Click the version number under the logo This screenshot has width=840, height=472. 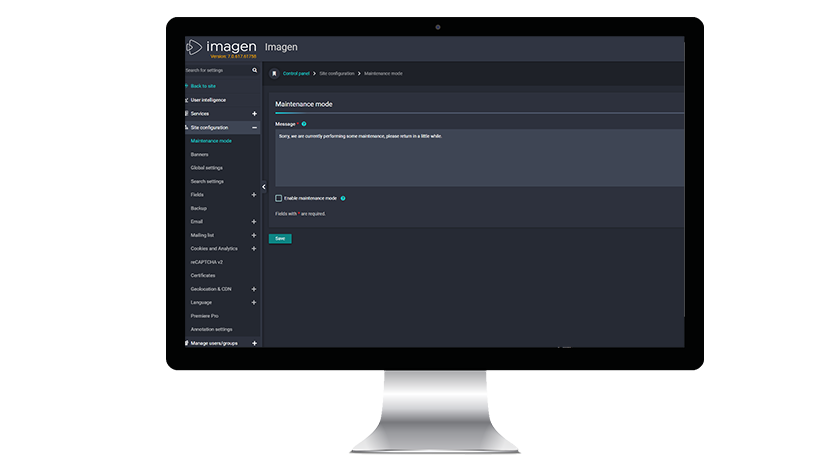(234, 56)
